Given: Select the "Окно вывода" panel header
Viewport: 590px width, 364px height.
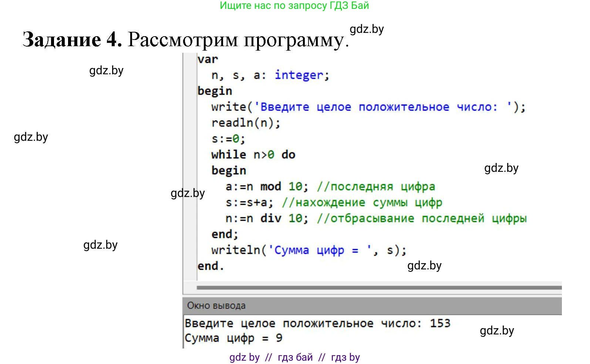Looking at the screenshot, I should [x=216, y=306].
